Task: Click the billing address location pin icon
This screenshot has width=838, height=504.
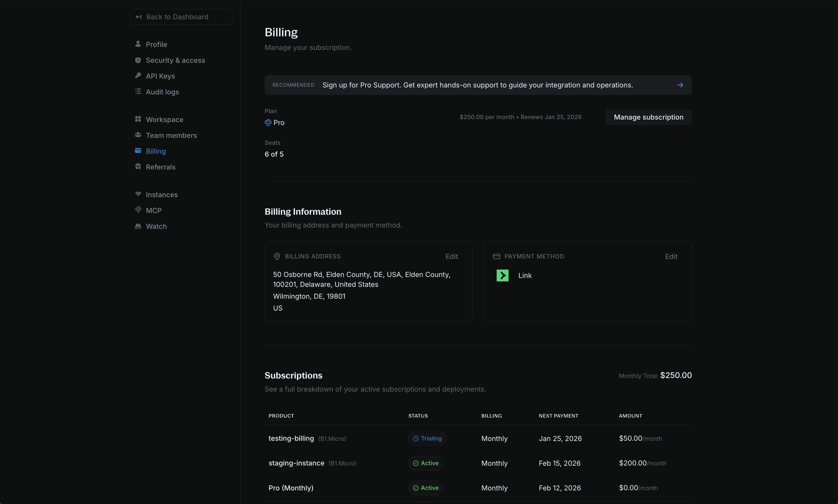Action: point(277,256)
